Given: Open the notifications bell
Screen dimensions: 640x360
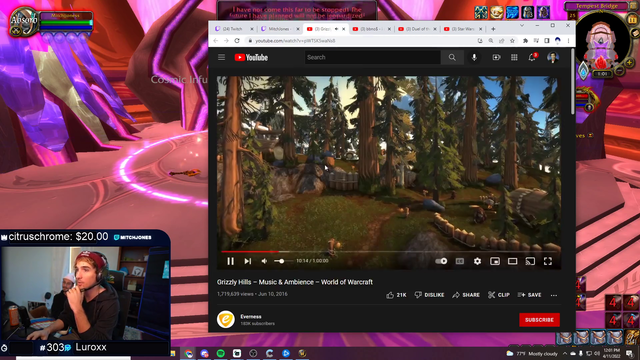Looking at the screenshot, I should [x=532, y=58].
